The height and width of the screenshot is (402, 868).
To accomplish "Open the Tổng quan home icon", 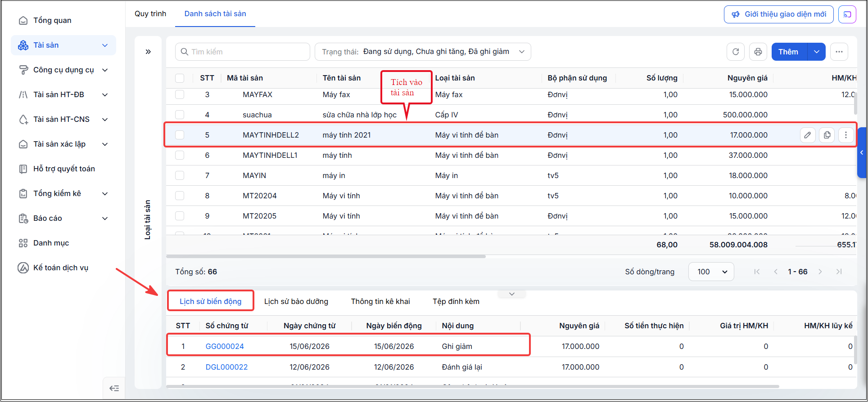I will pyautogui.click(x=23, y=20).
